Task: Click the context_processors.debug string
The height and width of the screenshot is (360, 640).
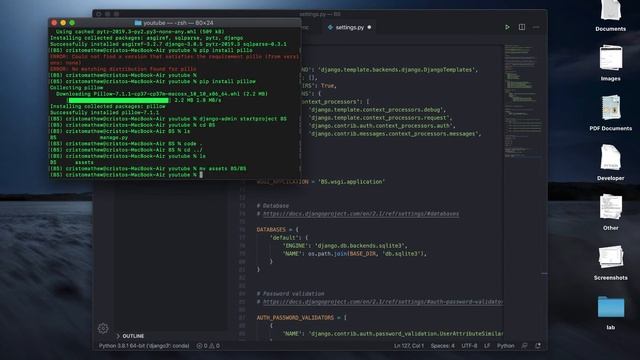Action: tap(377, 109)
